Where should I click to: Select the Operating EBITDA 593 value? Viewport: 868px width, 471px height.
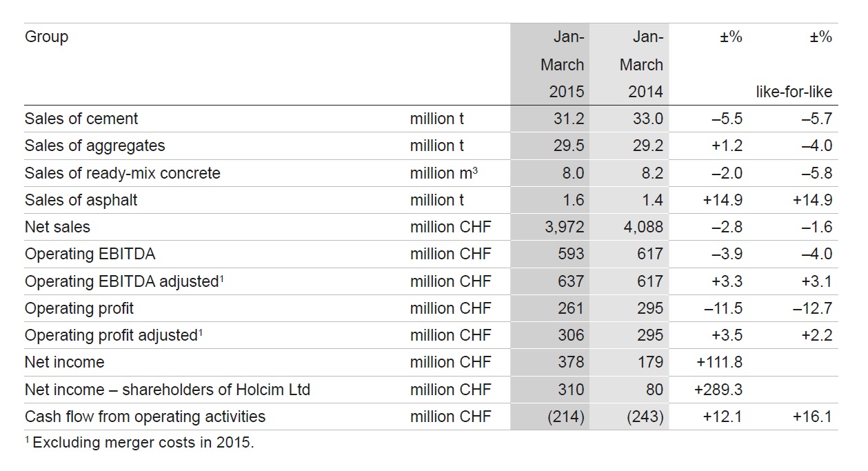pyautogui.click(x=571, y=254)
